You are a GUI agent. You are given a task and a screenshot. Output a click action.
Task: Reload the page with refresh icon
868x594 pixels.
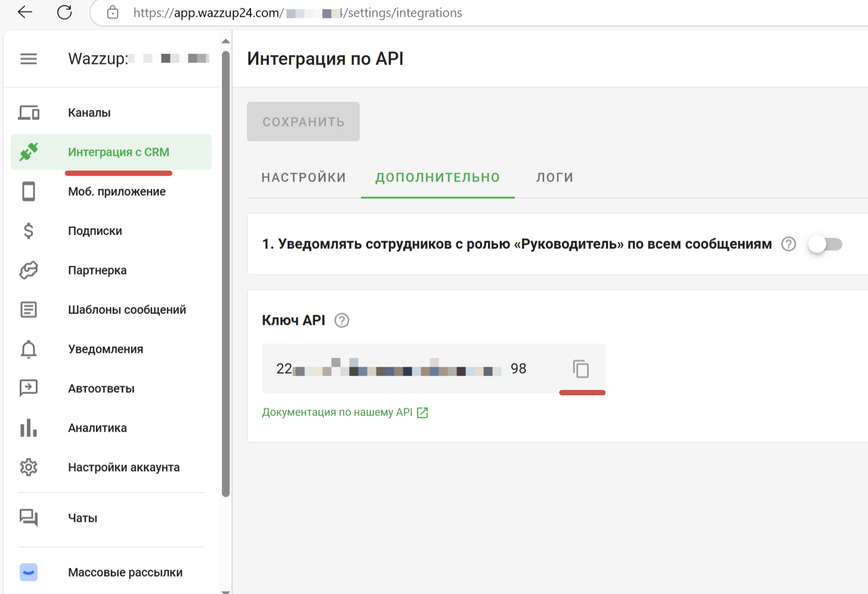[x=64, y=12]
